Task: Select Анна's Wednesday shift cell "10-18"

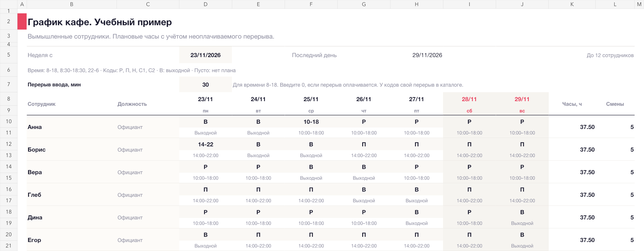Action: [x=311, y=122]
